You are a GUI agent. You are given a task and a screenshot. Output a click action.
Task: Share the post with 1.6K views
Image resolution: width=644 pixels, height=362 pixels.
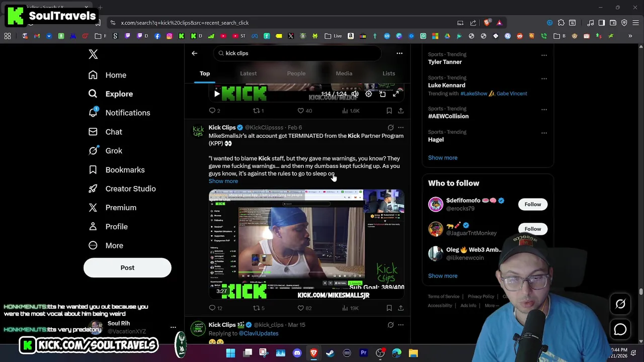(400, 111)
